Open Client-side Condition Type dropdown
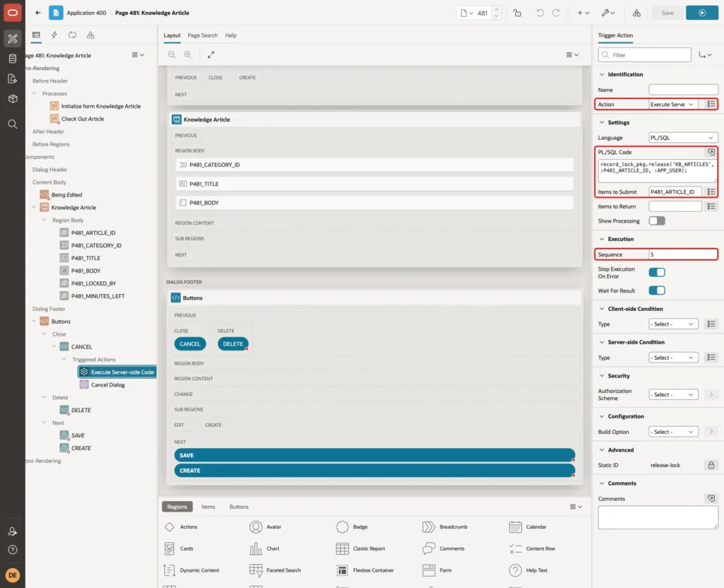 (x=673, y=324)
